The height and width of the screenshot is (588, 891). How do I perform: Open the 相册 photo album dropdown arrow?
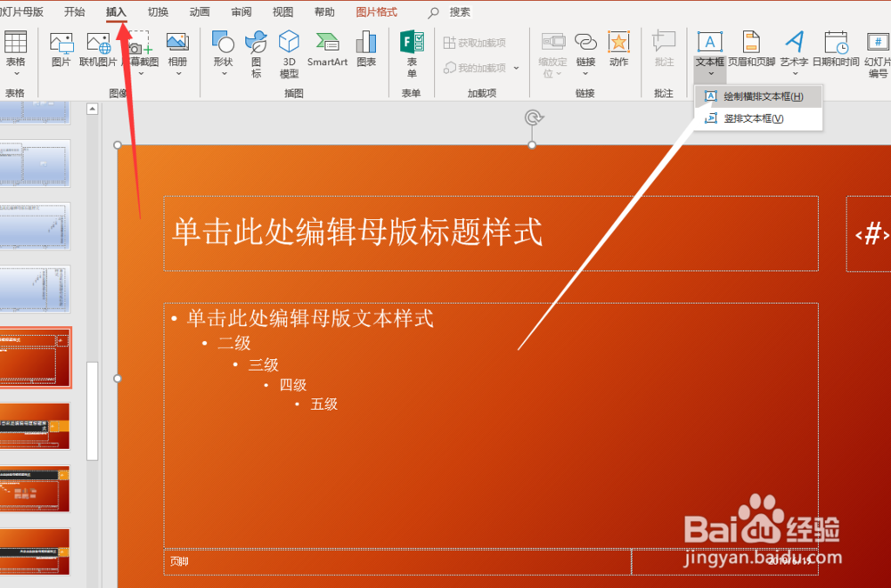pyautogui.click(x=177, y=73)
